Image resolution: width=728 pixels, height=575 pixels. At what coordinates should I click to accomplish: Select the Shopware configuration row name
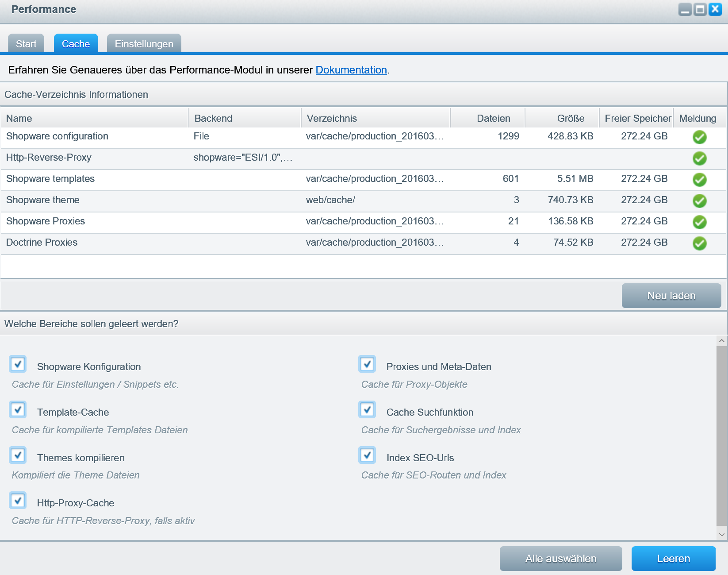[57, 136]
